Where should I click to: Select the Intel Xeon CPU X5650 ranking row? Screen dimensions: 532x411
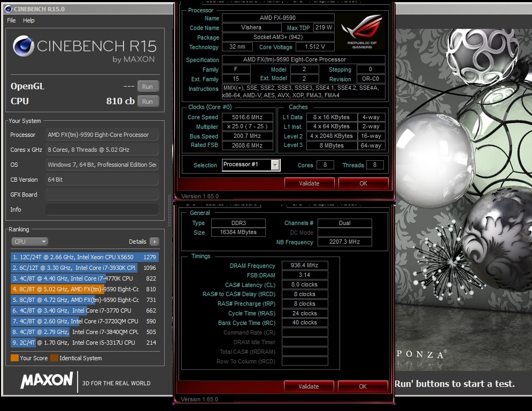pos(85,257)
